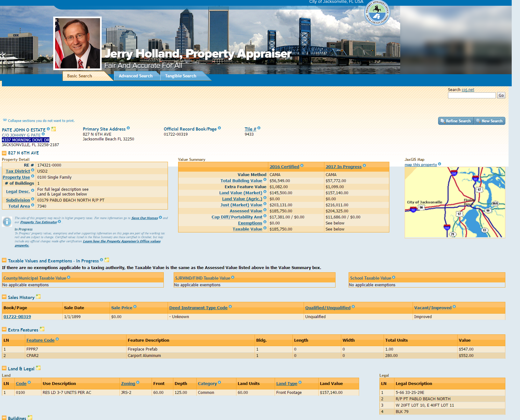This screenshot has height=420, width=520.
Task: Open the Land Value (Market) link
Action: [241, 193]
